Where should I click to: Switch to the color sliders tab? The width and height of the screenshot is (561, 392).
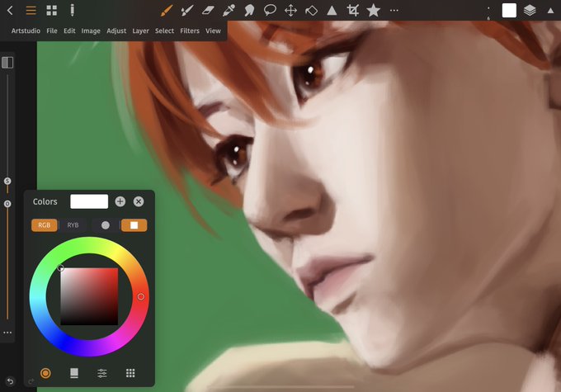[102, 373]
